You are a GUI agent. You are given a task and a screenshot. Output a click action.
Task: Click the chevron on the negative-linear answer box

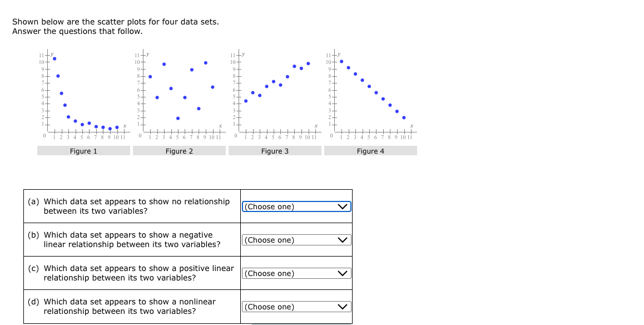[343, 240]
